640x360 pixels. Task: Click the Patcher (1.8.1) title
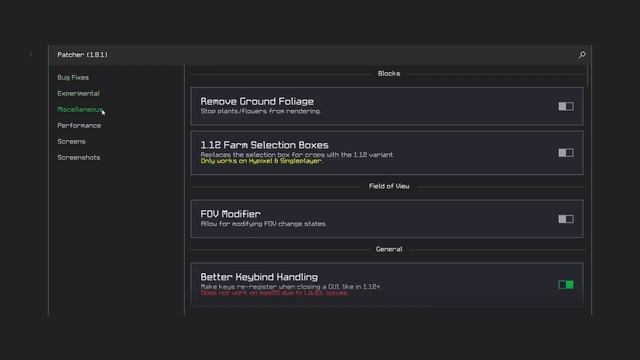tap(82, 55)
